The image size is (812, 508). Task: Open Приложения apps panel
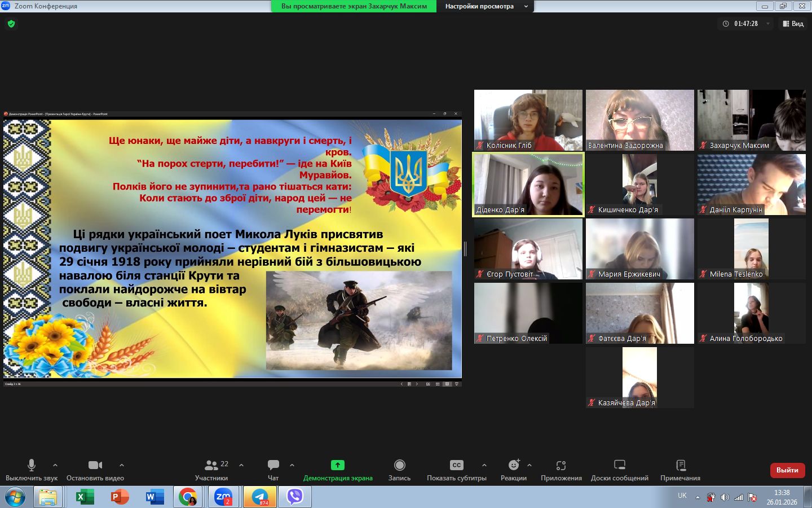[561, 469]
